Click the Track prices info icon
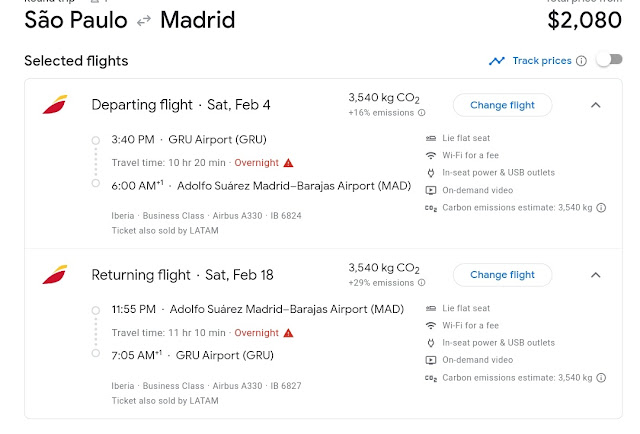 click(x=581, y=61)
